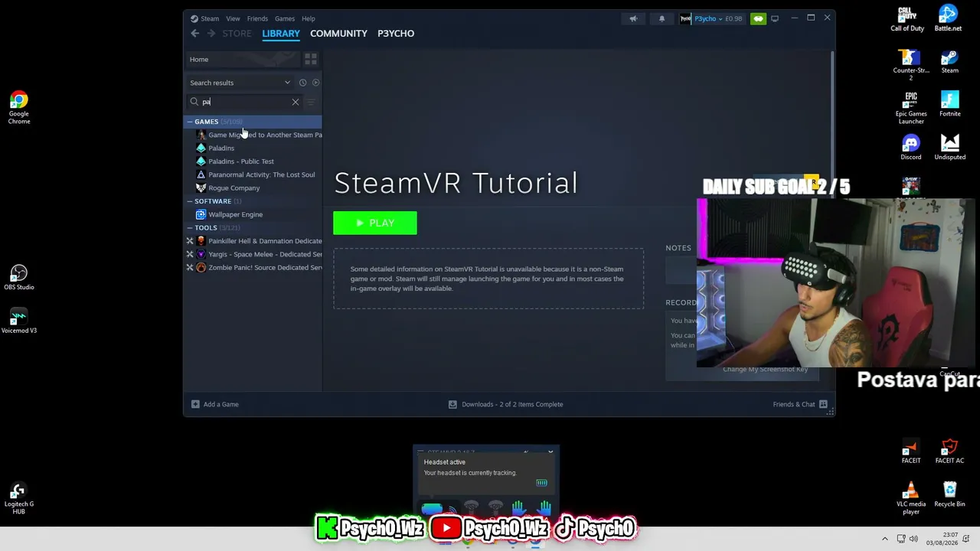The height and width of the screenshot is (551, 980).
Task: Clear the library search text
Action: [296, 102]
